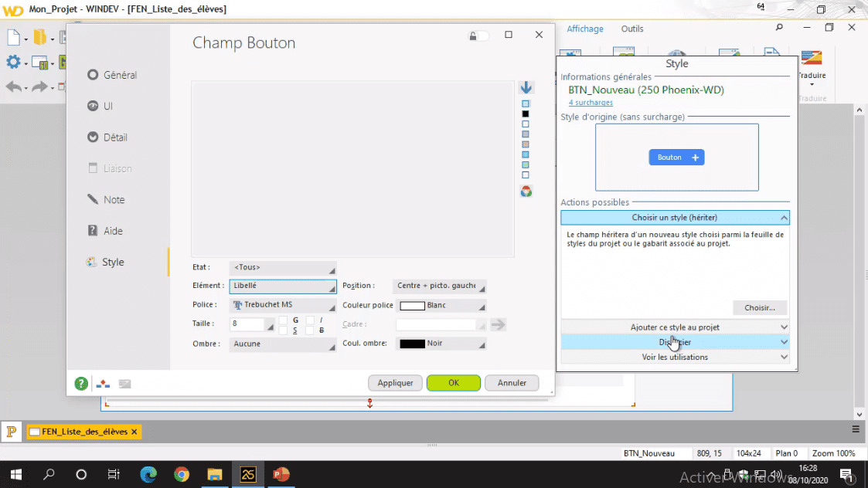Image resolution: width=868 pixels, height=488 pixels.
Task: Open the blue gear settings icon
Action: coord(13,62)
